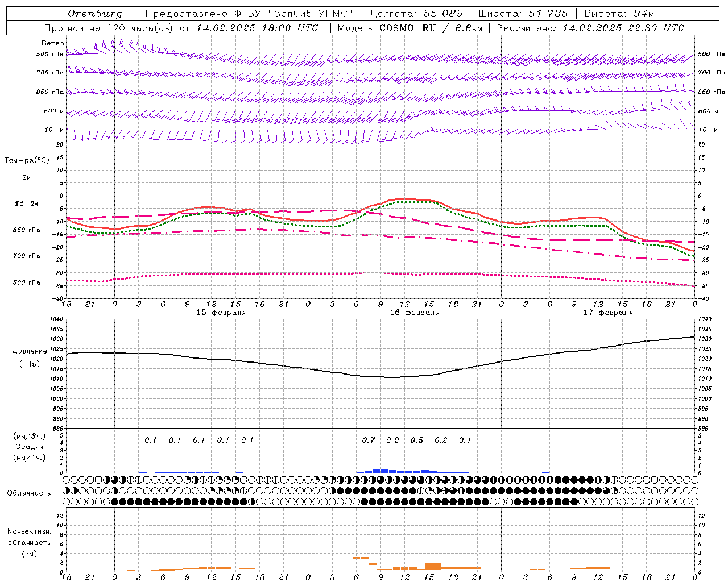Click the 500 м wind level label on left
The height and width of the screenshot is (582, 728).
coord(54,111)
